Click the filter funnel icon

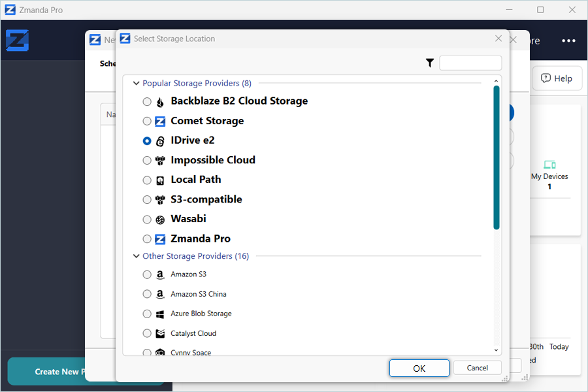coord(430,63)
